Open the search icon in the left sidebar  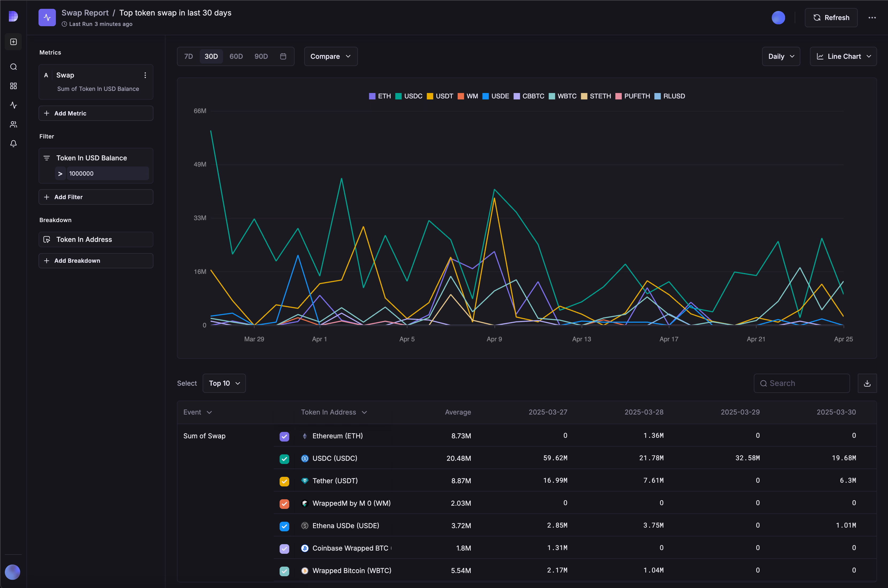point(14,67)
